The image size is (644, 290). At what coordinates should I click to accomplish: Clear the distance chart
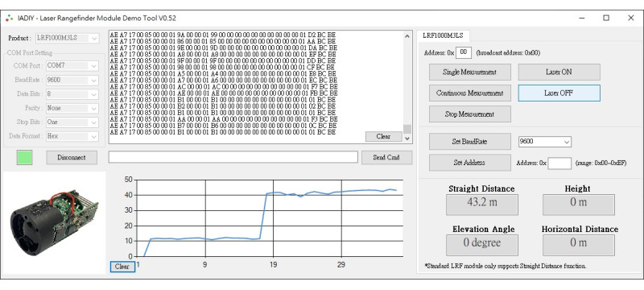point(122,267)
